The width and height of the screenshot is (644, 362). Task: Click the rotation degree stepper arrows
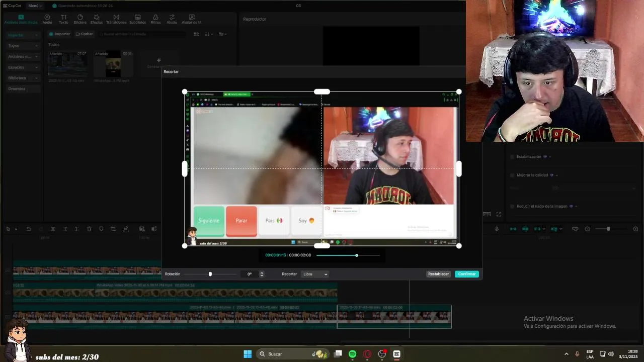click(x=262, y=274)
